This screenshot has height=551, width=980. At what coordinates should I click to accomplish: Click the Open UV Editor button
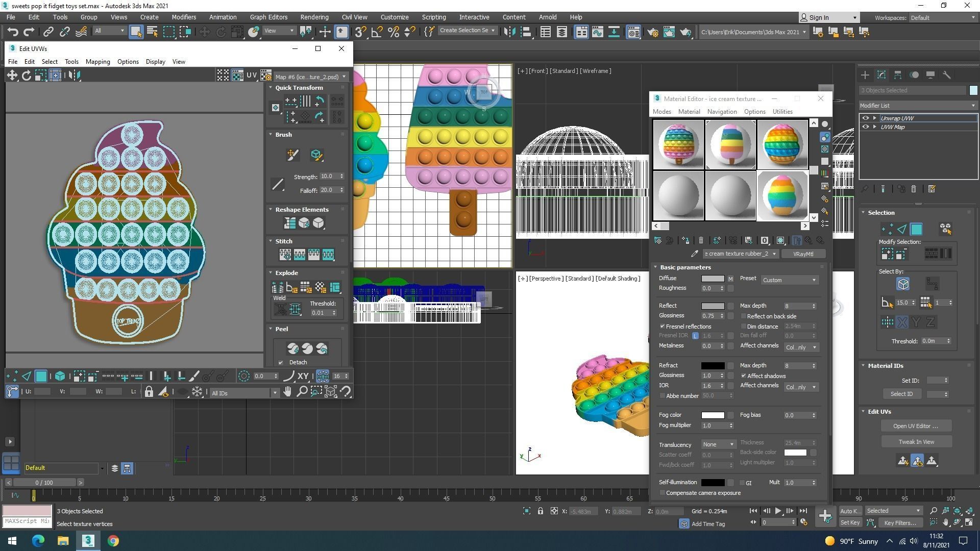pos(916,426)
